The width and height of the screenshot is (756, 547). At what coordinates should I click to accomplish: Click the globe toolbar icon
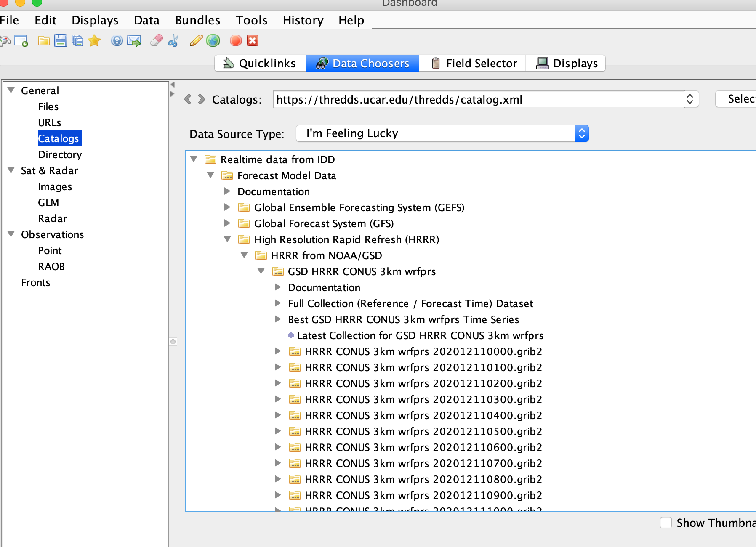(213, 41)
